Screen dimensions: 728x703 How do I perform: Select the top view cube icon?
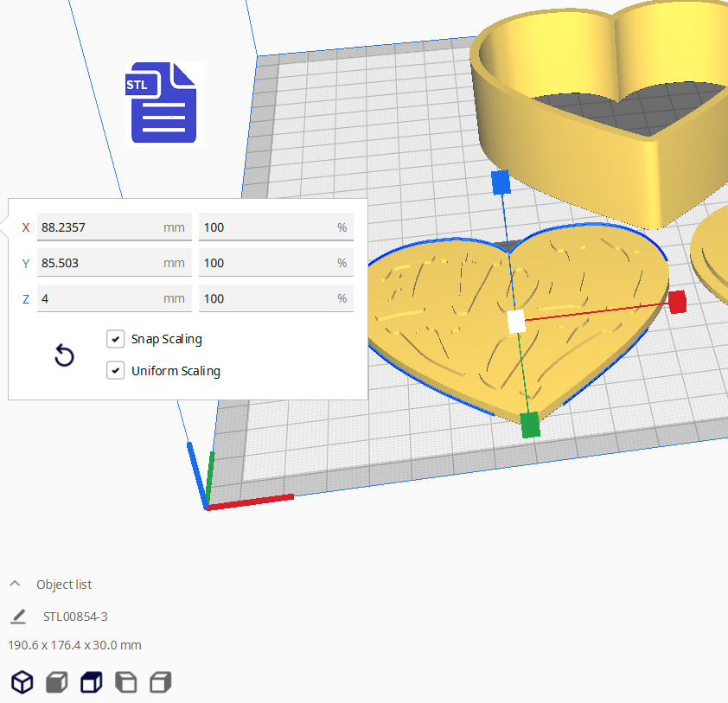(91, 682)
